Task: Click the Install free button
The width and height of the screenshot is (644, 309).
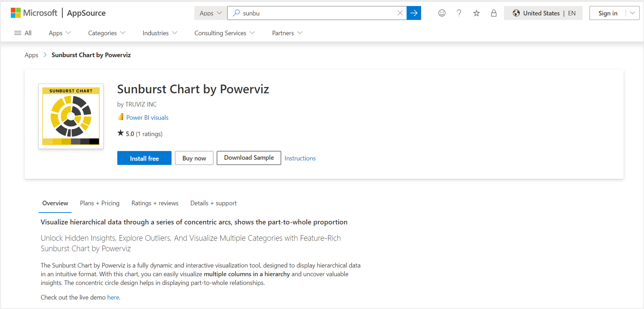Action: pos(144,158)
